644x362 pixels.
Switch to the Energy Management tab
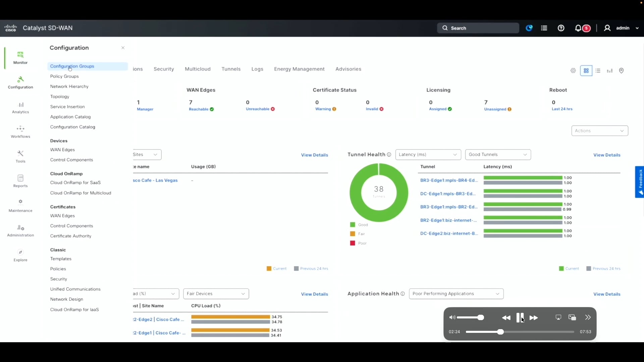pyautogui.click(x=299, y=69)
